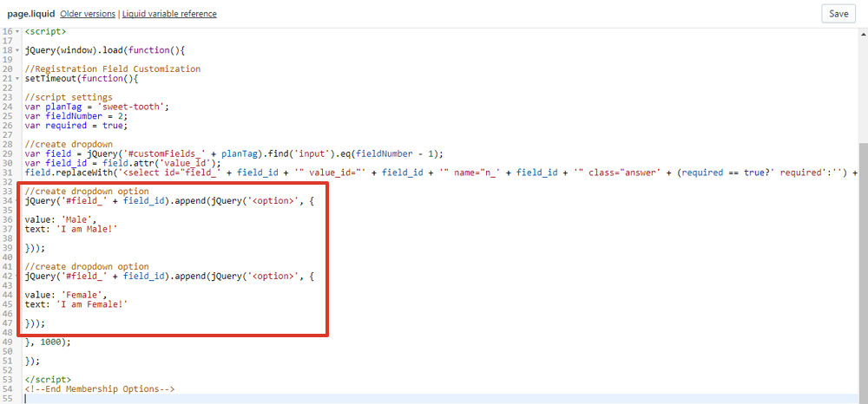Image resolution: width=868 pixels, height=404 pixels.
Task: Click the '}, 1000);' line
Action: (48, 342)
